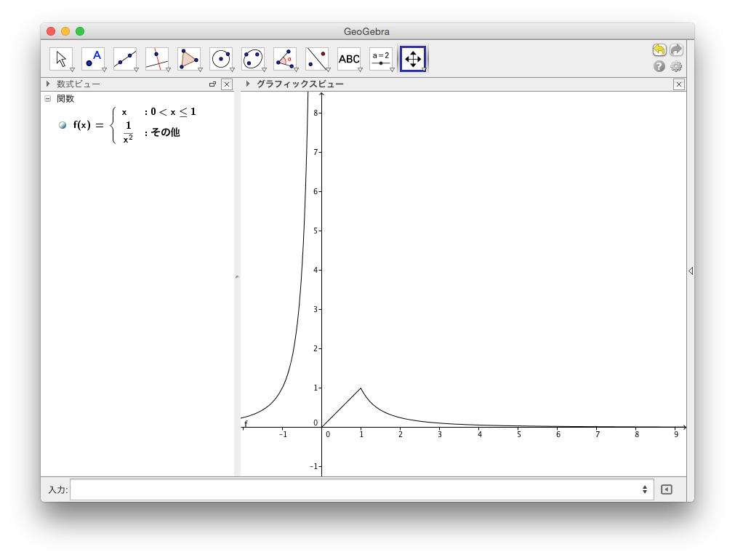The width and height of the screenshot is (735, 560).
Task: Open dropdown arrow of the Move tool
Action: click(72, 69)
